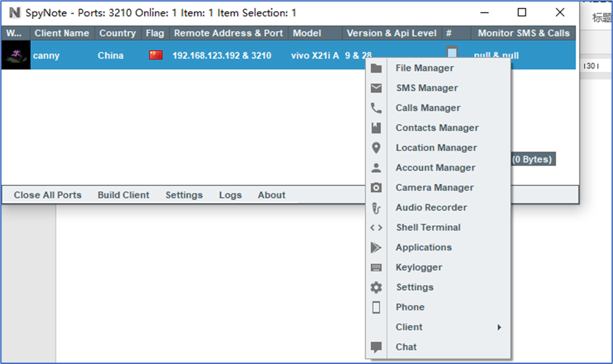613x364 pixels.
Task: Click the SpyNote N logo in title bar
Action: click(15, 13)
